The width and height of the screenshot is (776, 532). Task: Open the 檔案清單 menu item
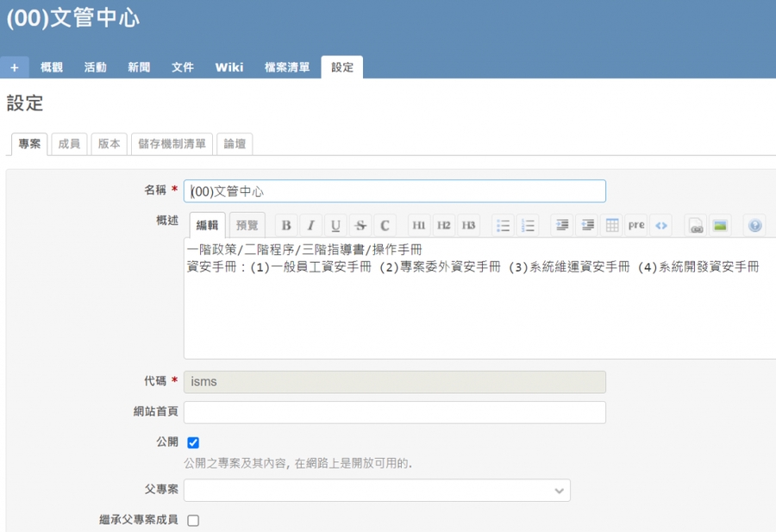(x=287, y=67)
